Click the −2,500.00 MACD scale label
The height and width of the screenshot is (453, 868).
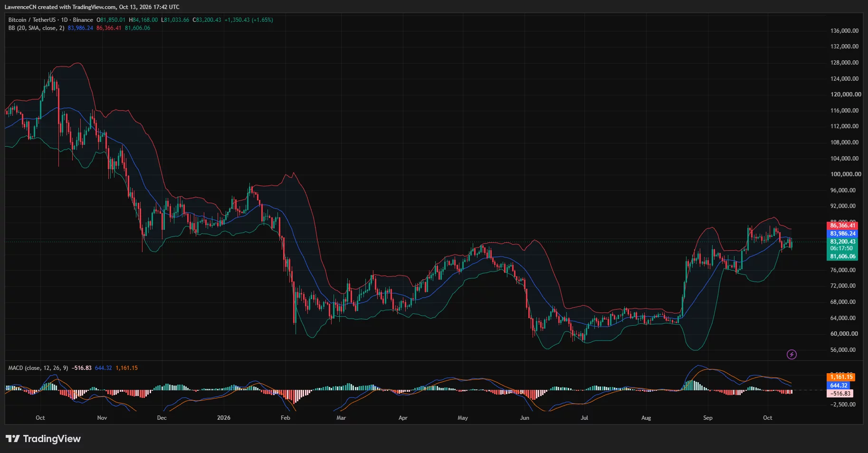(x=843, y=405)
